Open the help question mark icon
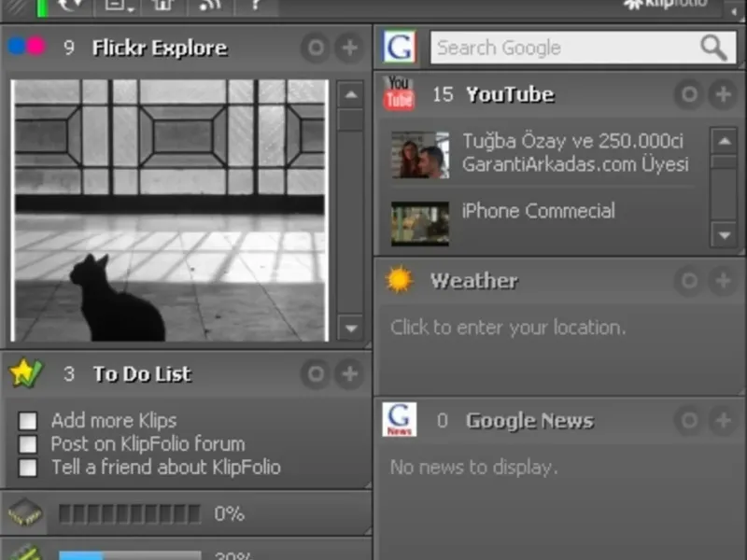The width and height of the screenshot is (747, 560). [255, 6]
